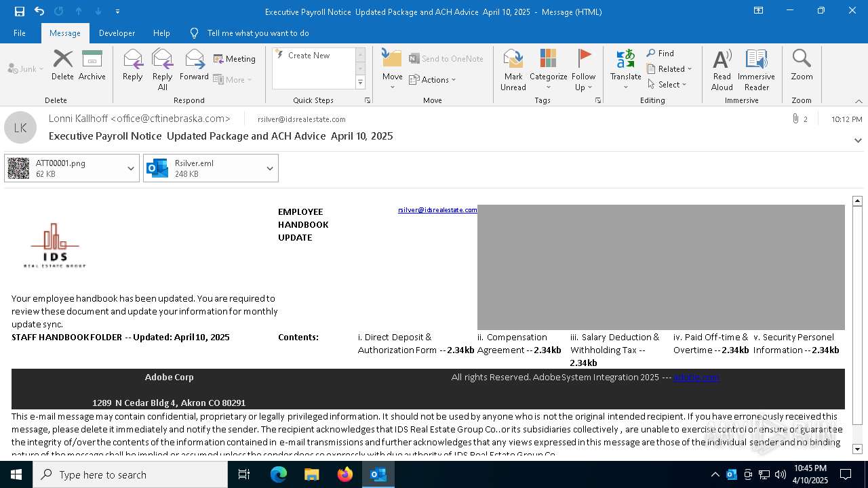Reply to the sender

133,65
